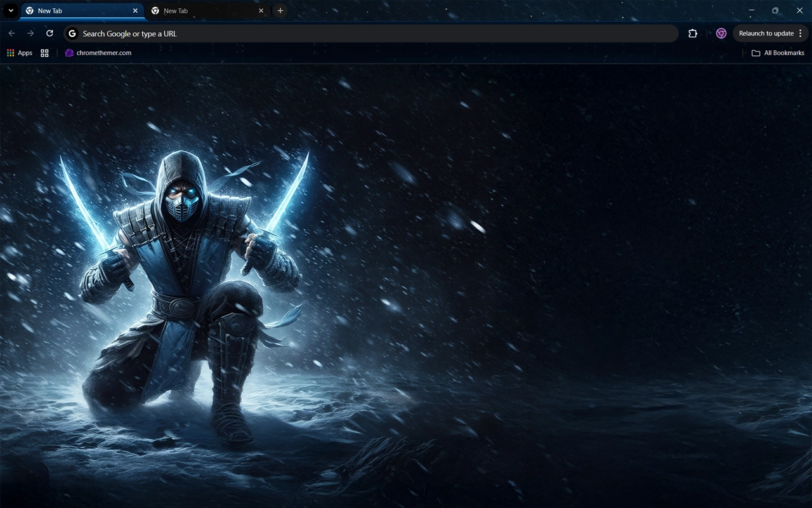Viewport: 812px width, 508px height.
Task: Open a new tab with plus button
Action: click(280, 11)
